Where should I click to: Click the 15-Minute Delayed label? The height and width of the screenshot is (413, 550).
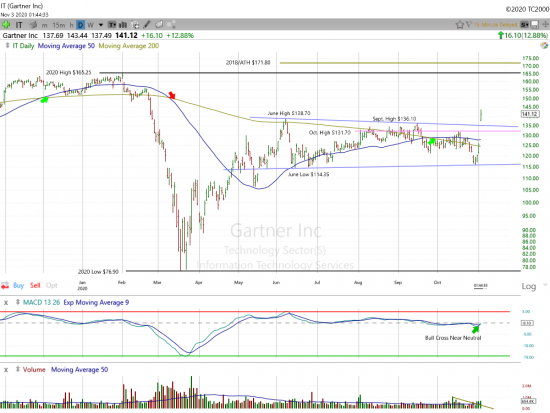click(495, 25)
